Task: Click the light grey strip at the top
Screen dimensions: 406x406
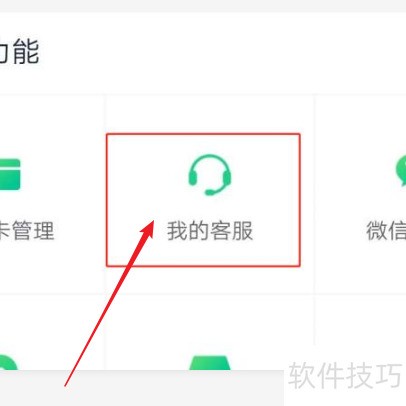Action: (x=203, y=6)
